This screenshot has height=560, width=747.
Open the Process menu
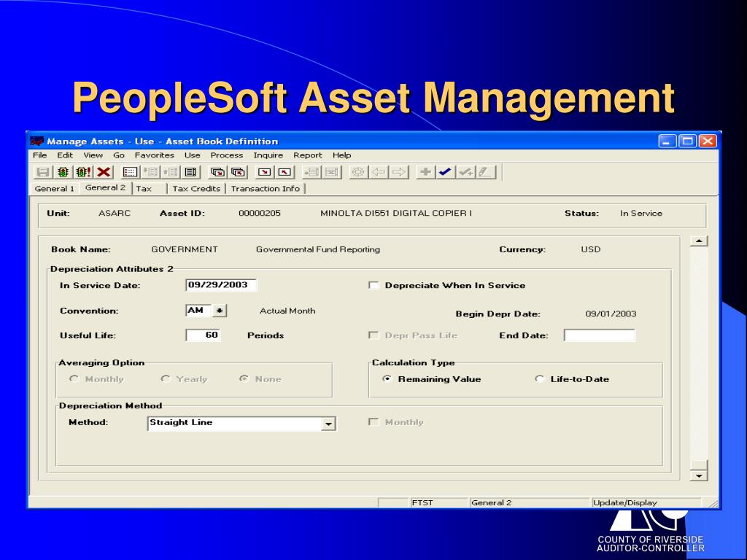227,155
